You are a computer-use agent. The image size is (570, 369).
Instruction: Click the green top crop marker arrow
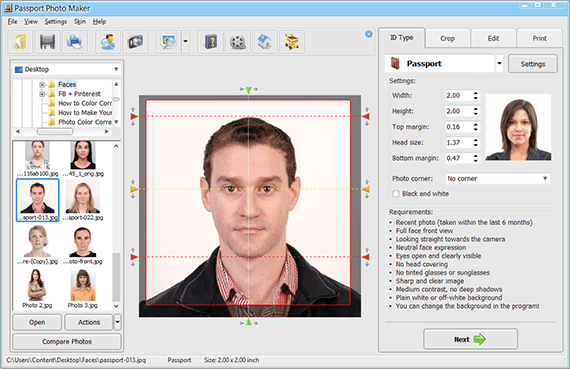248,90
